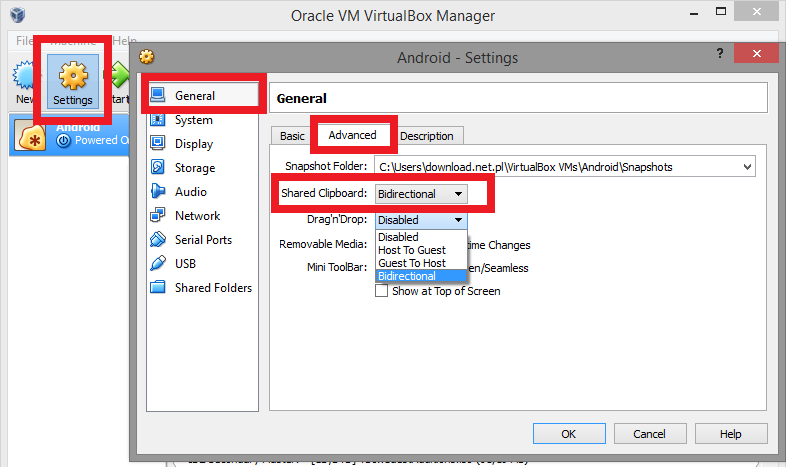Click the Audio category speaker icon

click(158, 191)
